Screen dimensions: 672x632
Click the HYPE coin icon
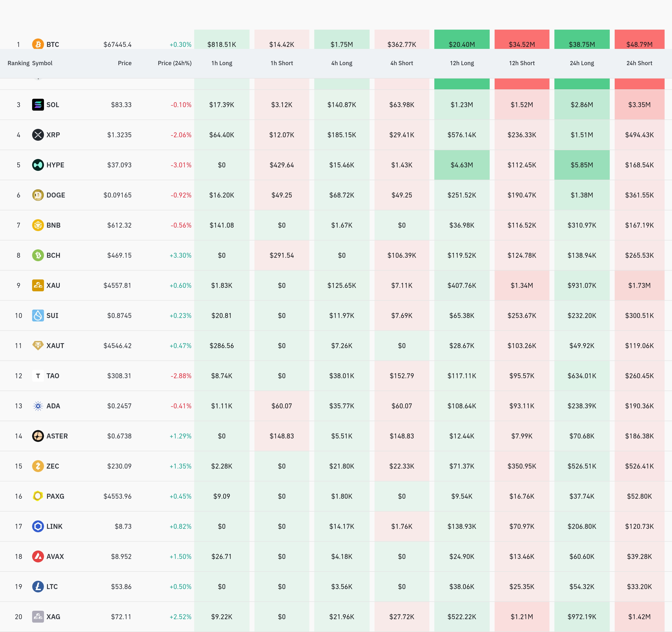(x=38, y=165)
